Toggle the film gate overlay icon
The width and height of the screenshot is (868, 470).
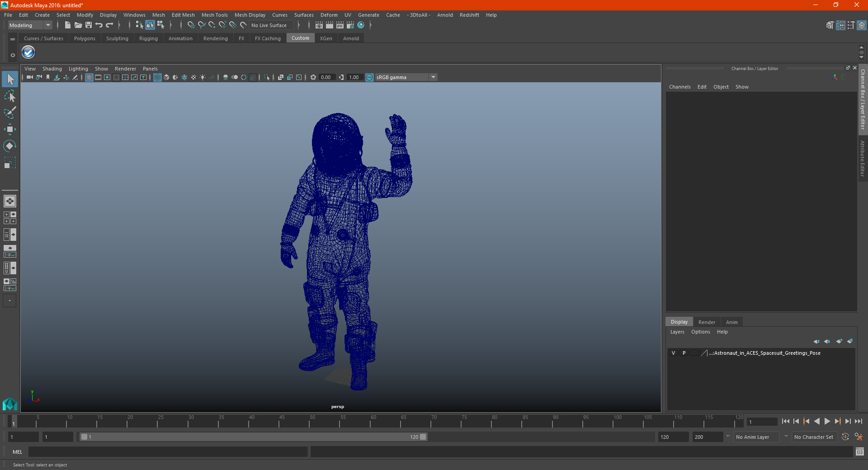(x=98, y=77)
